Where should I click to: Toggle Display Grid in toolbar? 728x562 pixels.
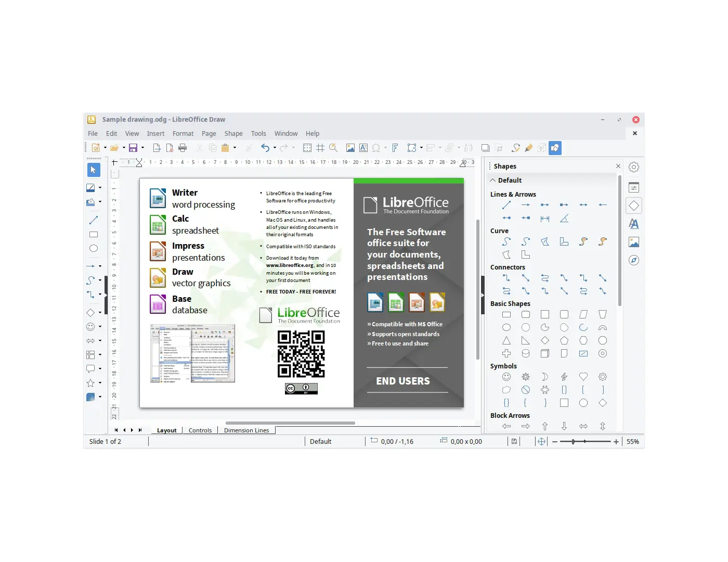(x=307, y=148)
